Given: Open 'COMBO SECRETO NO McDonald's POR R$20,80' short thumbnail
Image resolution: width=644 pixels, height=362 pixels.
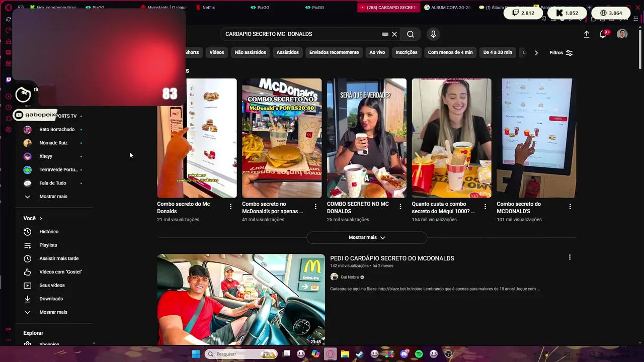Looking at the screenshot, I should (282, 138).
